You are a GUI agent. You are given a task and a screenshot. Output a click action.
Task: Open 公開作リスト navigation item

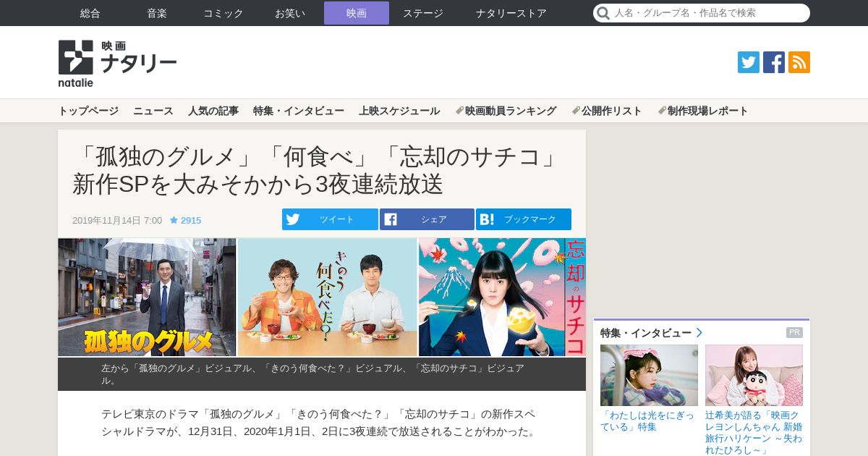(x=607, y=111)
